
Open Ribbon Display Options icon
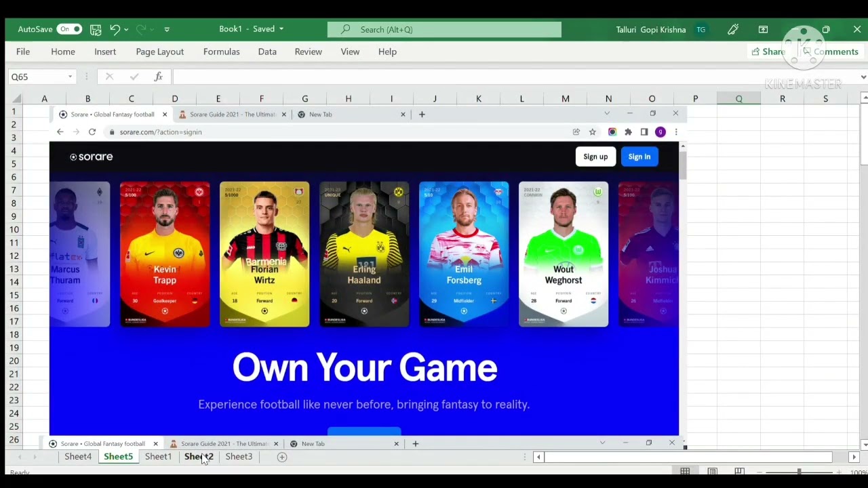tap(763, 29)
